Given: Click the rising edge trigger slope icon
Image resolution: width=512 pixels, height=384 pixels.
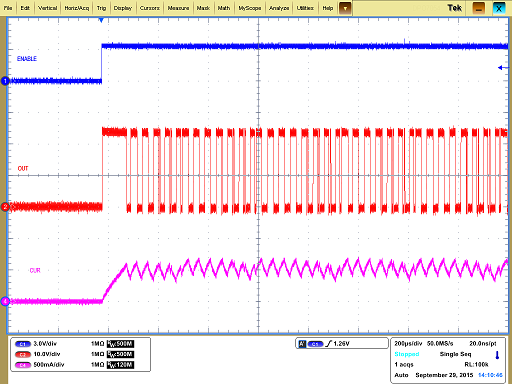Looking at the screenshot, I should coord(328,344).
